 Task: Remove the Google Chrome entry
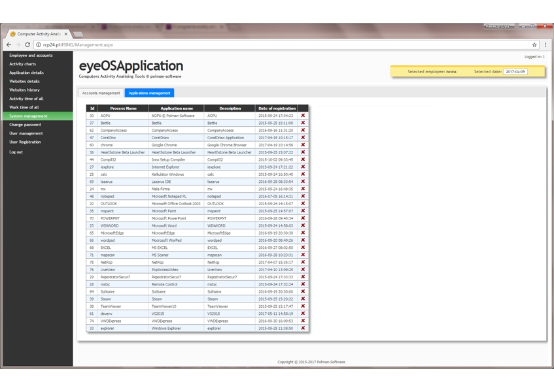point(303,145)
